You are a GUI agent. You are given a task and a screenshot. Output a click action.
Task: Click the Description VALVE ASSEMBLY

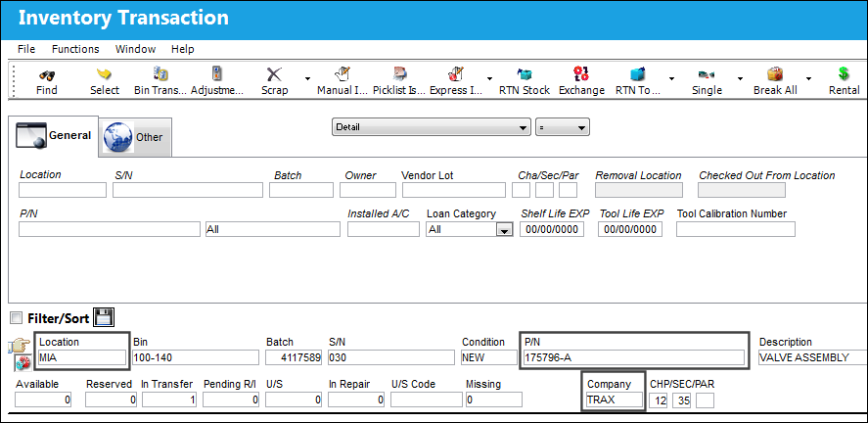[812, 357]
